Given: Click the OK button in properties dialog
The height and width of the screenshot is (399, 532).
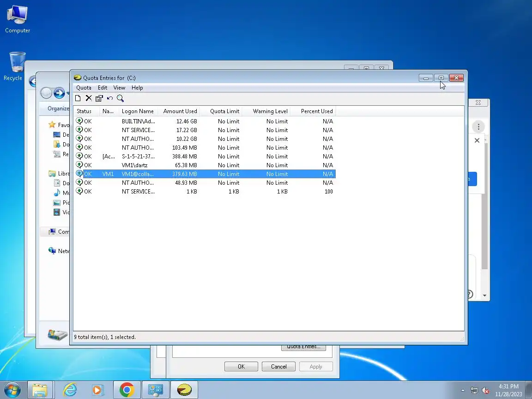Looking at the screenshot, I should pyautogui.click(x=241, y=366).
